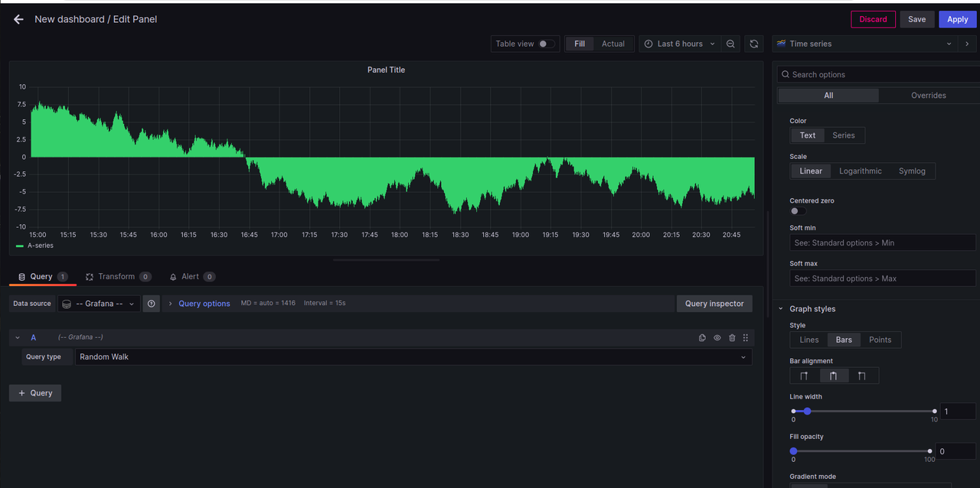Choose Linear scale
This screenshot has width=980, height=488.
click(x=811, y=171)
